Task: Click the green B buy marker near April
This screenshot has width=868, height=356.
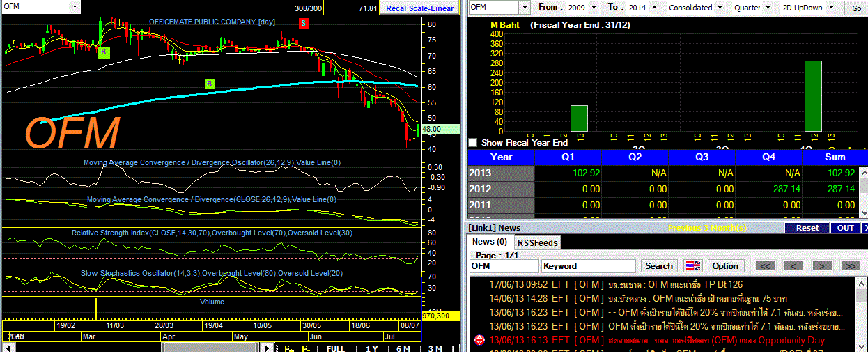Action: pyautogui.click(x=210, y=84)
